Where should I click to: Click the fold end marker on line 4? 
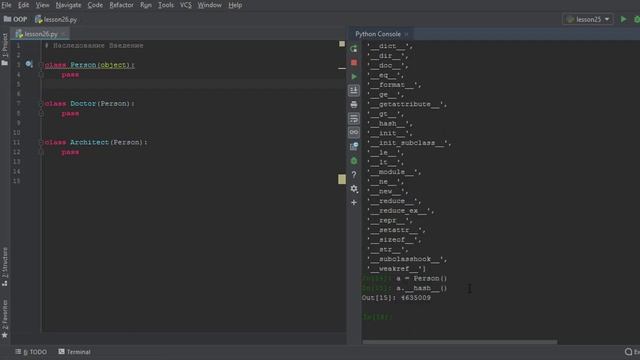click(x=41, y=75)
